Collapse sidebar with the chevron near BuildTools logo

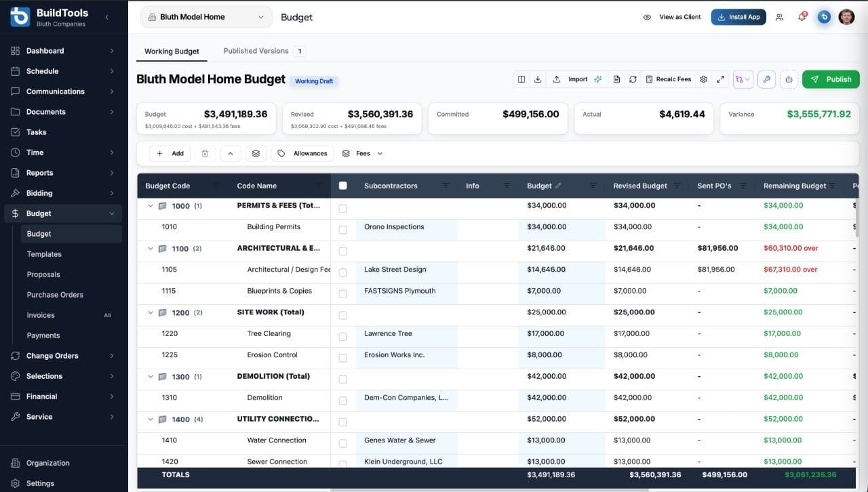pyautogui.click(x=106, y=17)
